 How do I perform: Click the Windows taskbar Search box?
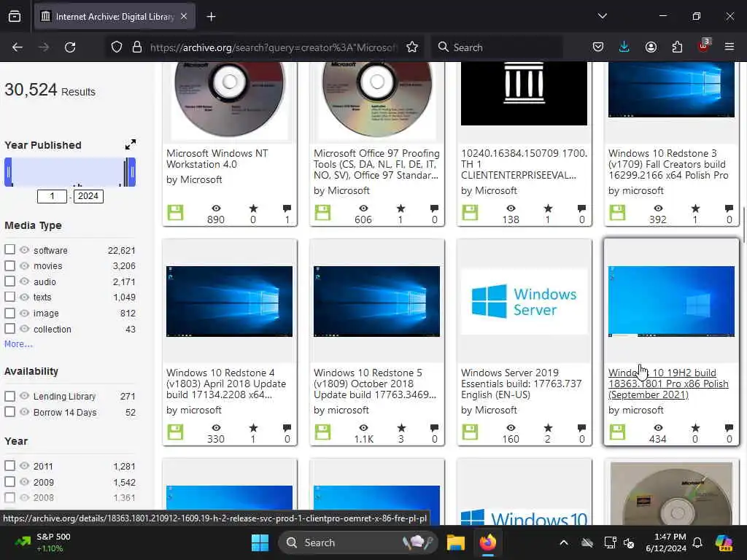click(357, 542)
